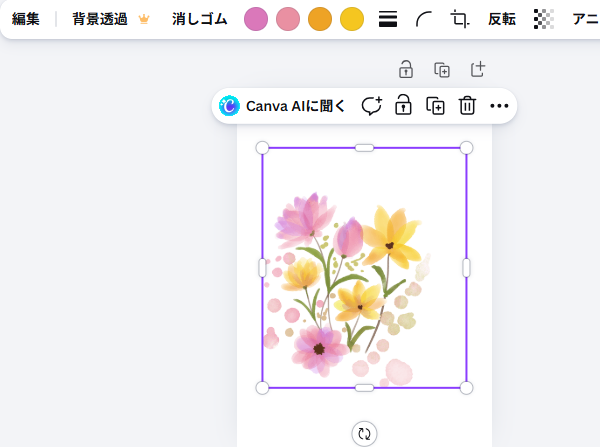600x447 pixels.
Task: Click top-right corner resize handle
Action: [x=466, y=148]
